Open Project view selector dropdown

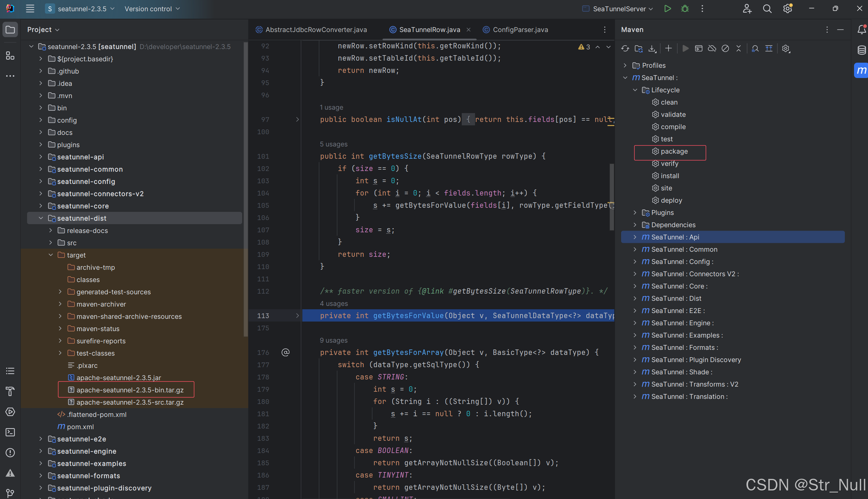tap(44, 30)
